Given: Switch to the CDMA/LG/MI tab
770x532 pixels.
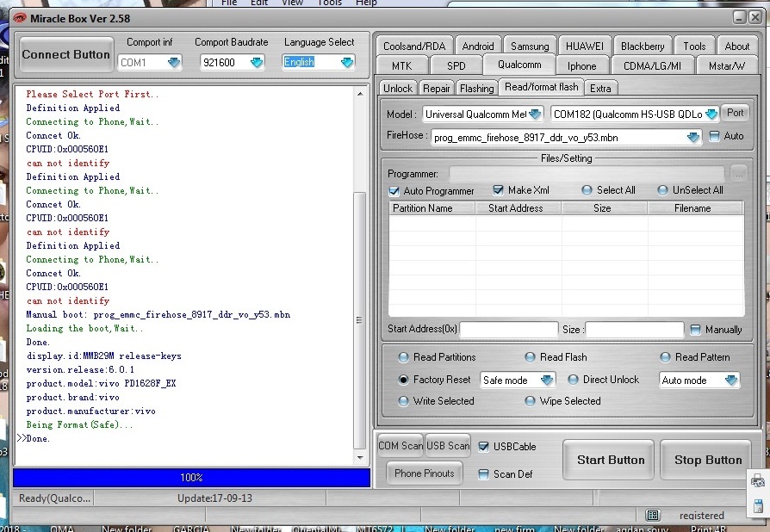Looking at the screenshot, I should point(652,65).
